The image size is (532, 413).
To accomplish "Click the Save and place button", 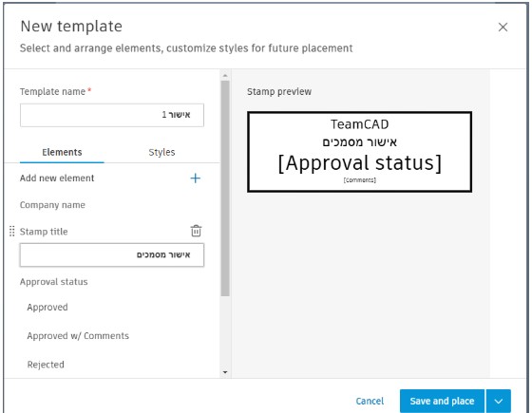I will (x=442, y=401).
